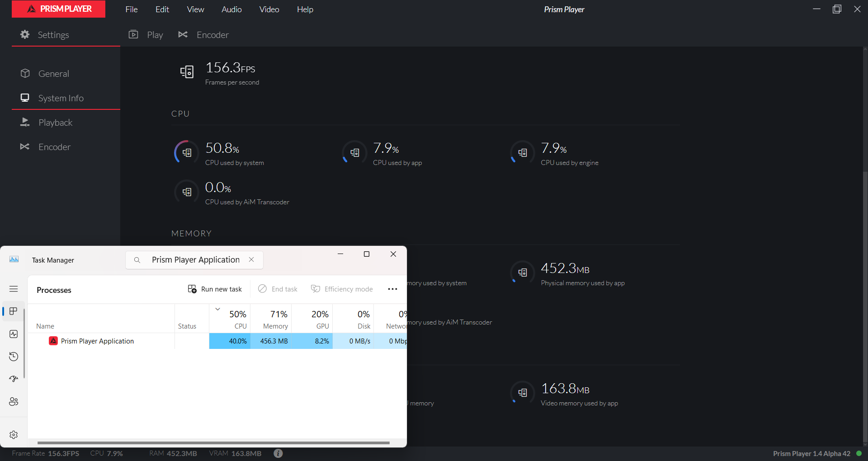Click the Task Manager search field
Screen dimensions: 868x461
point(194,260)
